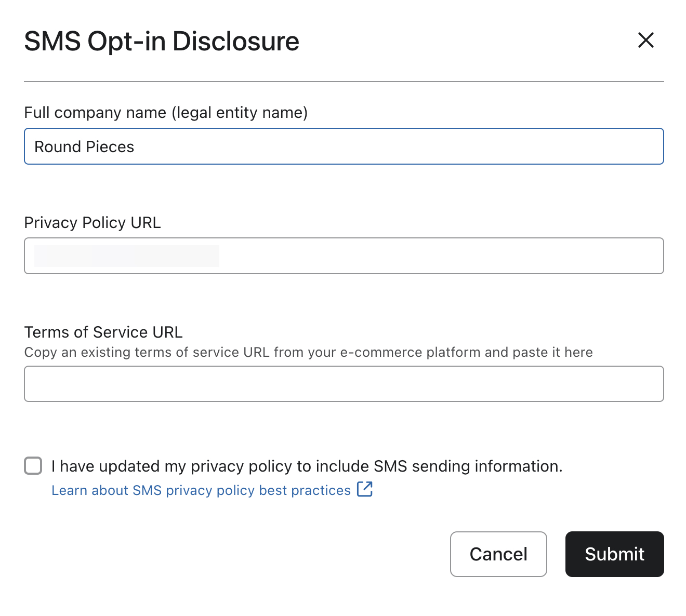Select the empty Terms of Service box
This screenshot has height=616, width=686.
pyautogui.click(x=343, y=384)
